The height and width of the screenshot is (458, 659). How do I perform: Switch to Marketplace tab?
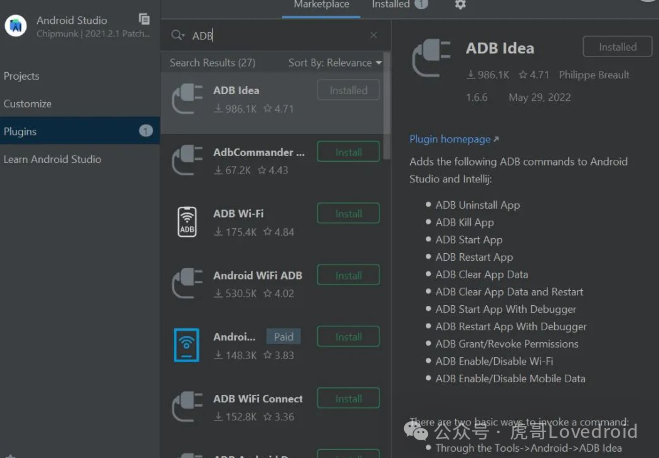click(x=322, y=5)
